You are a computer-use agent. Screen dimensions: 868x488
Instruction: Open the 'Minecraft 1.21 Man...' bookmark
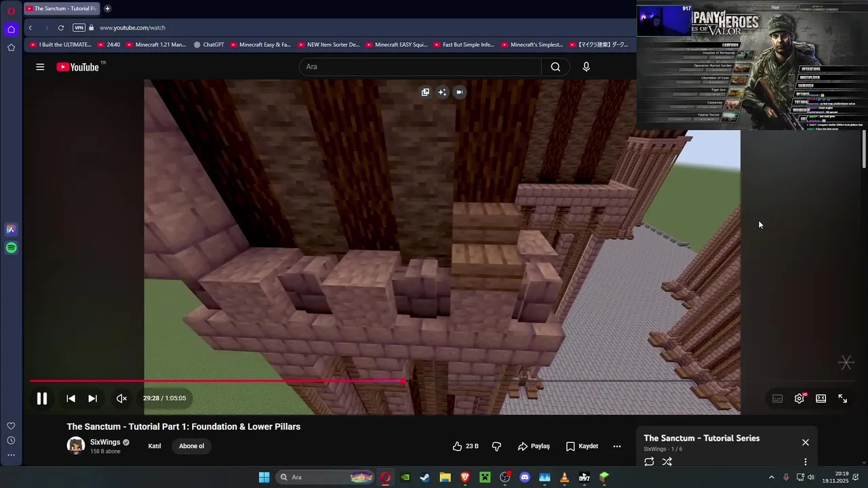[x=156, y=45]
